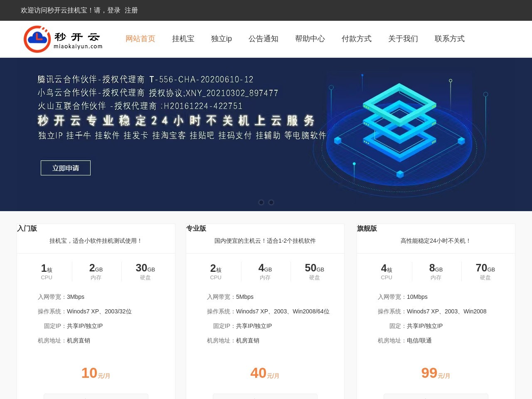
Task: Click the 5Mbps bandwidth value
Action: click(245, 297)
